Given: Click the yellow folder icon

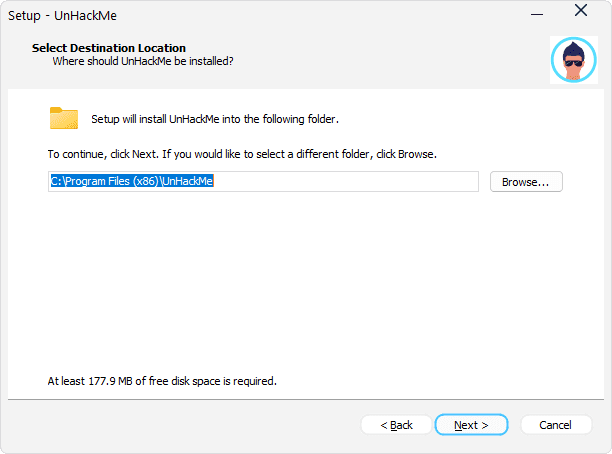Looking at the screenshot, I should click(64, 118).
